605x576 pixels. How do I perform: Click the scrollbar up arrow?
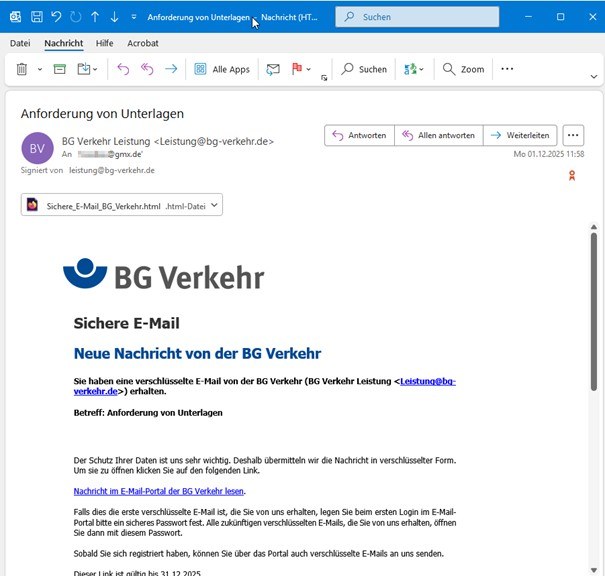point(594,227)
